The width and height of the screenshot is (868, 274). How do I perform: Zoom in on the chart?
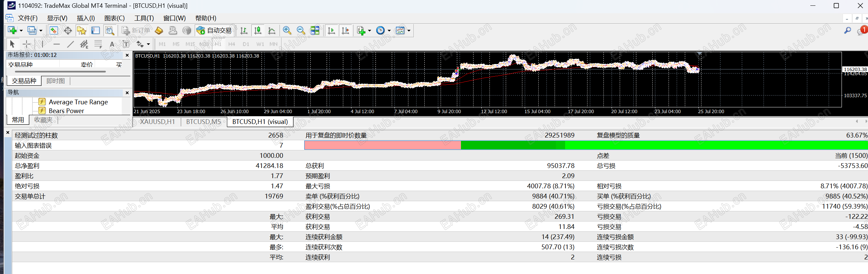click(x=287, y=30)
